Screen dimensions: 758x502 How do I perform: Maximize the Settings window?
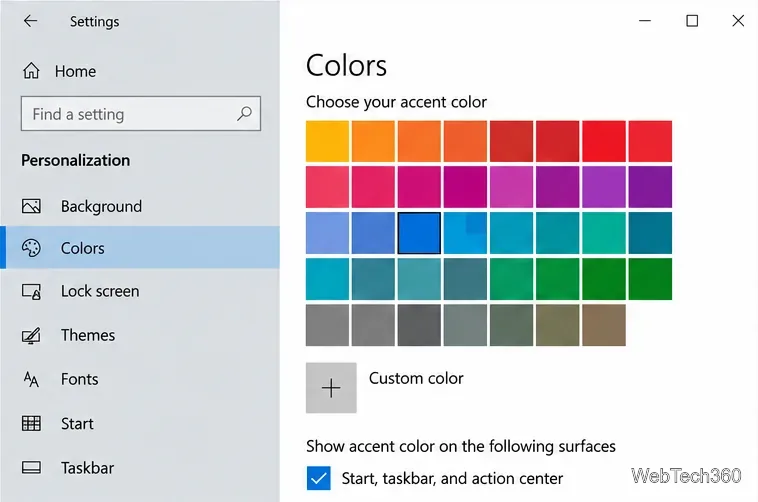[x=692, y=21]
